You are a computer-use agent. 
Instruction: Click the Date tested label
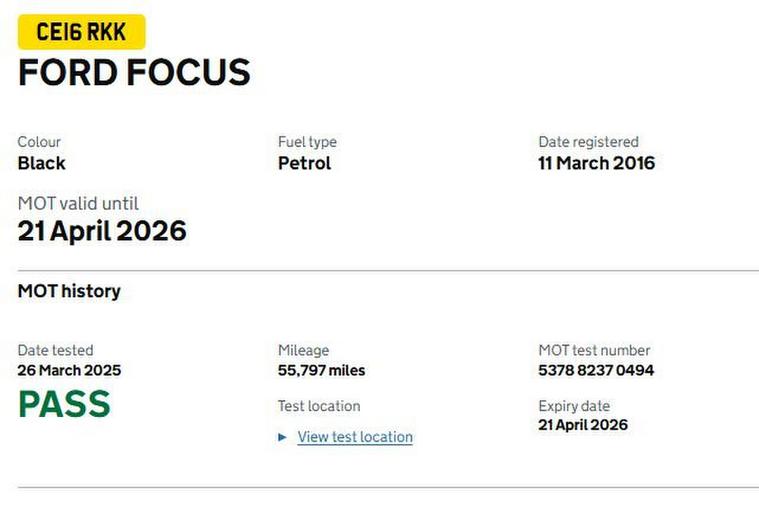56,350
